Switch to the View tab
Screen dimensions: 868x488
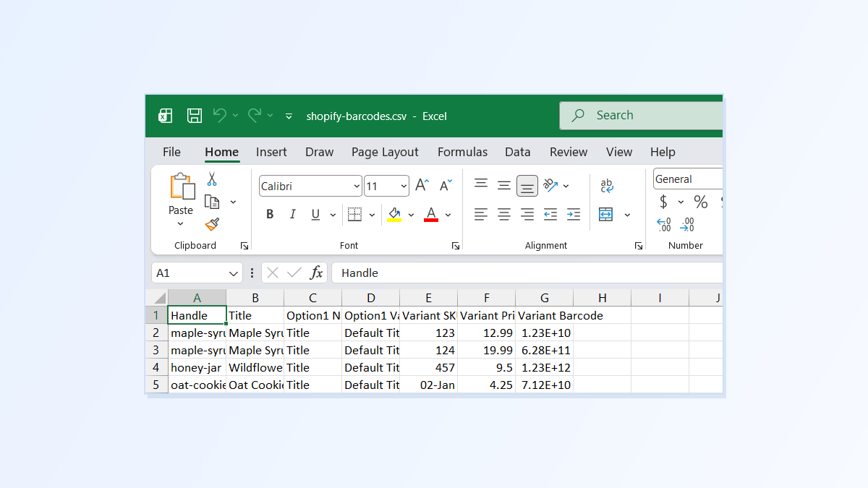619,152
